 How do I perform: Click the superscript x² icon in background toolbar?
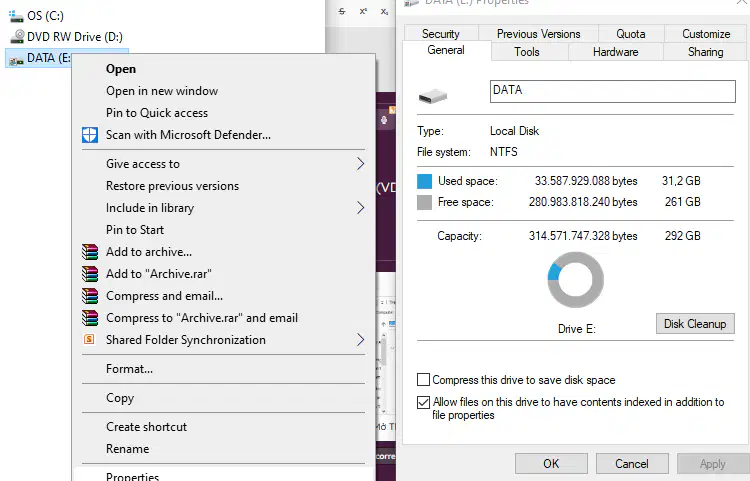tap(363, 11)
